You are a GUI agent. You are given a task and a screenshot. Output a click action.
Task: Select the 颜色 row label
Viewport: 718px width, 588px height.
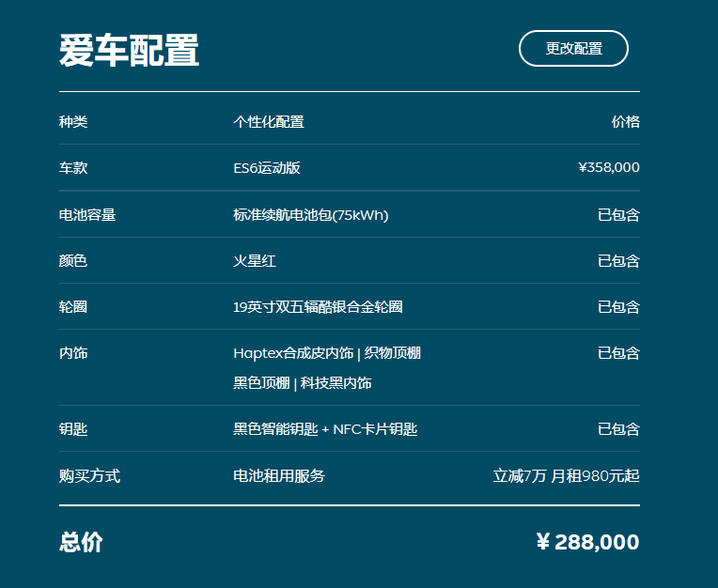(x=73, y=261)
